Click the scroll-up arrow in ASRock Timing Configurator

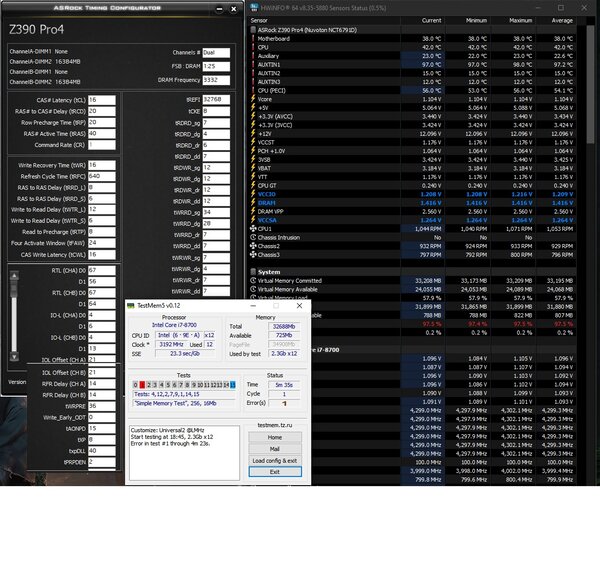[14, 276]
